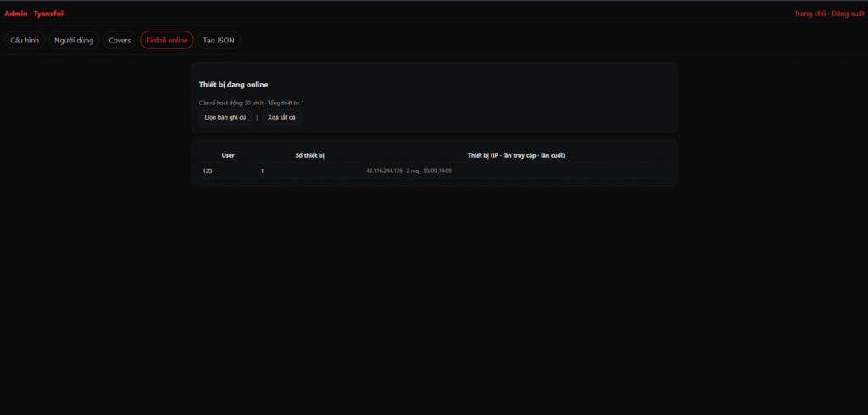Screen dimensions: 868x415
Task: Select the Tinfoil online tab
Action: pyautogui.click(x=167, y=40)
